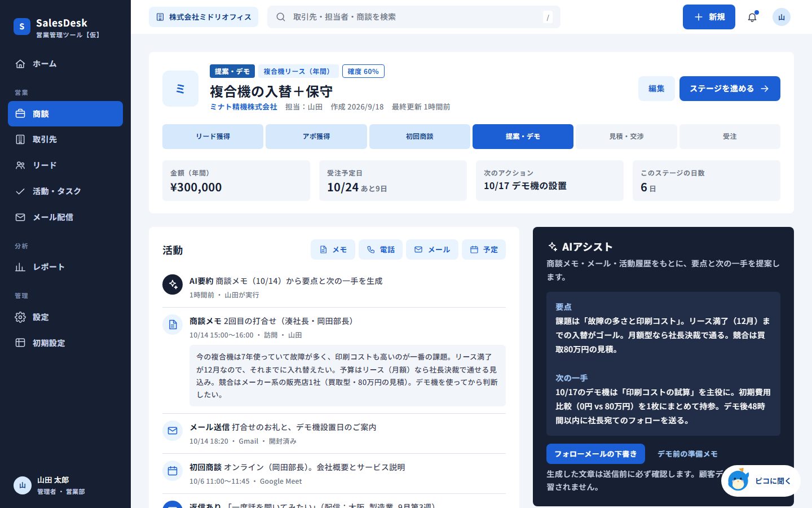Screen dimensions: 812x508
Task: Open メール配信 in the sidebar
Action: [65, 217]
